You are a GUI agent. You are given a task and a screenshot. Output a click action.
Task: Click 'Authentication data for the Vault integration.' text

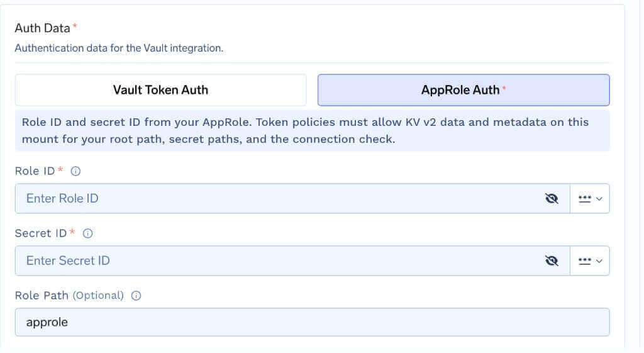119,48
